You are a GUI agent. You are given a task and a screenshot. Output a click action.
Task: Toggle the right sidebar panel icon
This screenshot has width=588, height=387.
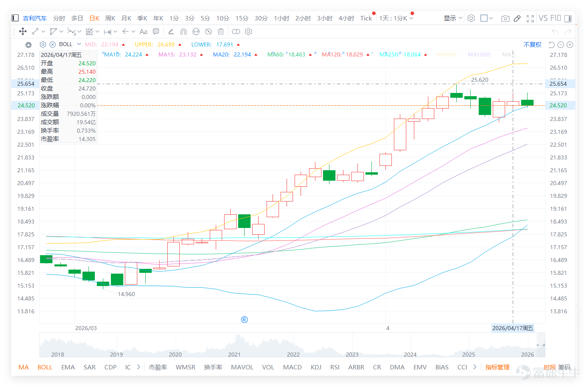[x=568, y=18]
